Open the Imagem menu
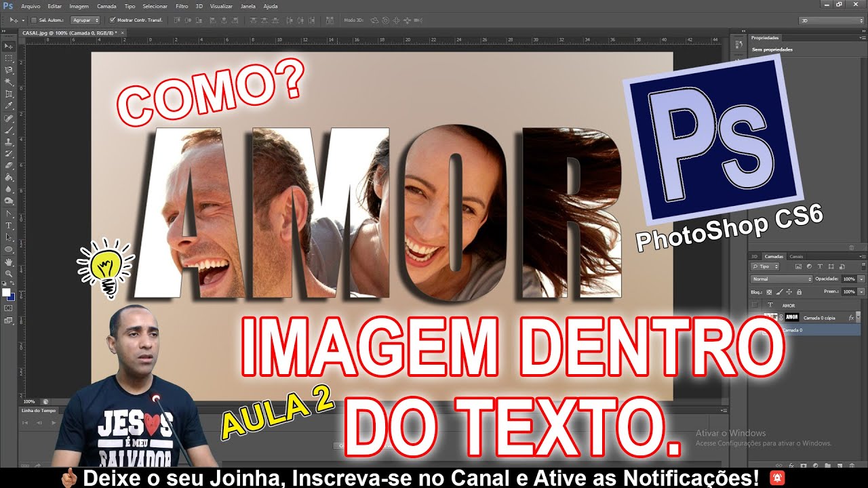This screenshot has height=488, width=868. [79, 6]
